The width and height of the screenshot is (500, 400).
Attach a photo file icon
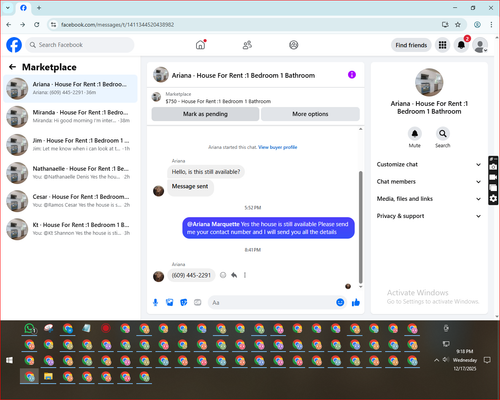[170, 302]
